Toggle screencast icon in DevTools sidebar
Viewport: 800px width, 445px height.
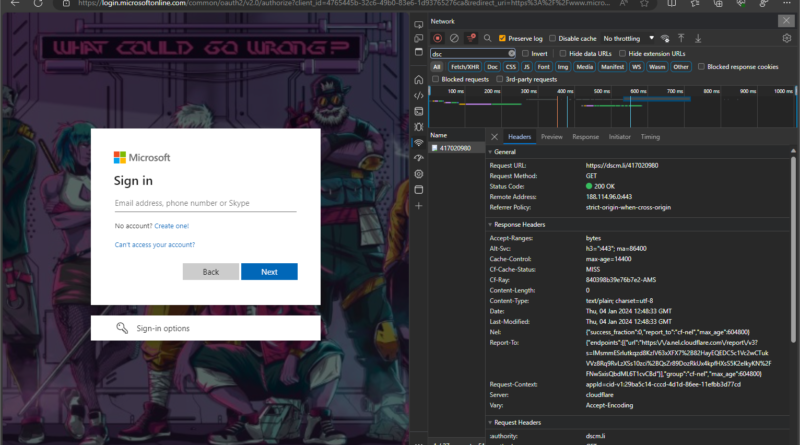pyautogui.click(x=419, y=24)
